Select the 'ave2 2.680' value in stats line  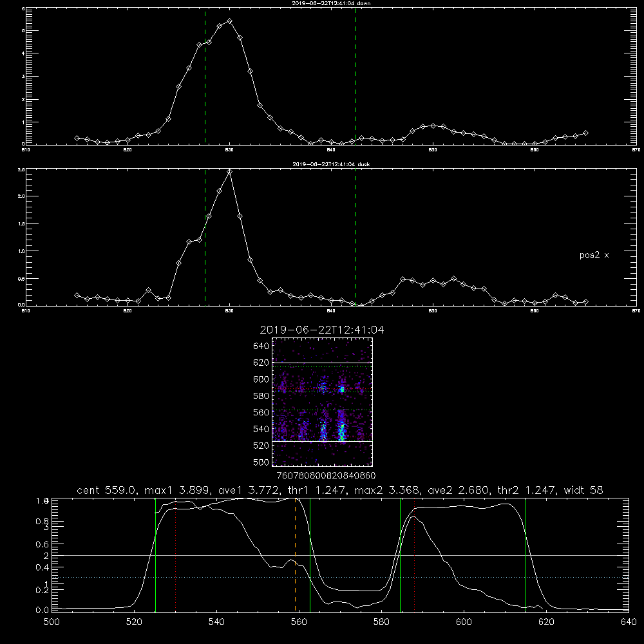pyautogui.click(x=457, y=490)
